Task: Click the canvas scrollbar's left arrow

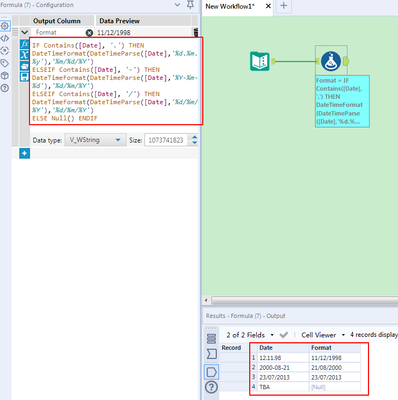Action: 206,300
